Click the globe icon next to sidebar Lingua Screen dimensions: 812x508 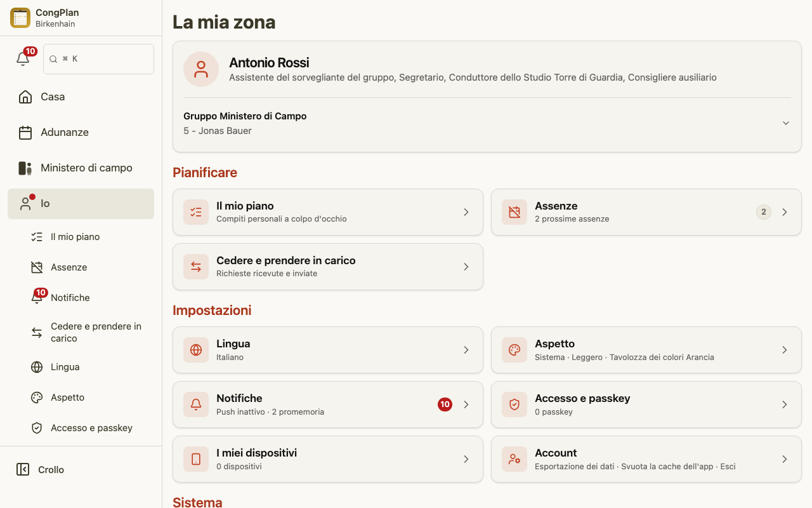[x=37, y=367]
